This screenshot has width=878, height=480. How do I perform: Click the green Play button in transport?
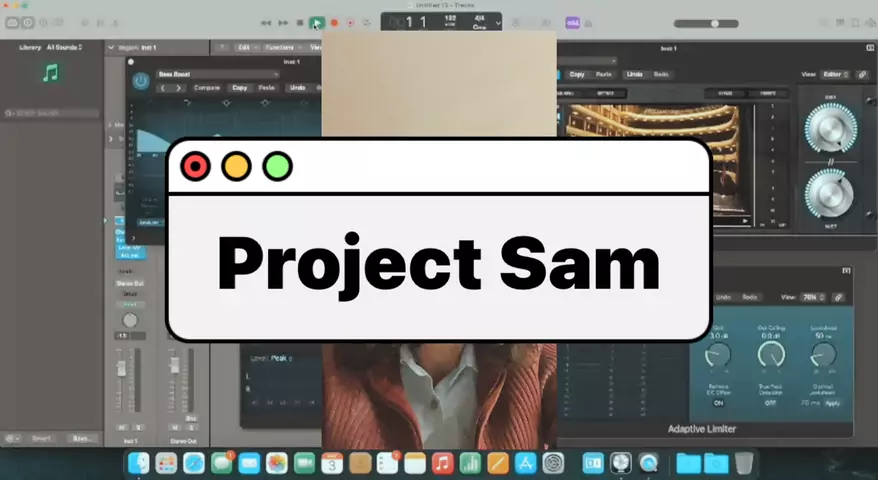tap(316, 22)
